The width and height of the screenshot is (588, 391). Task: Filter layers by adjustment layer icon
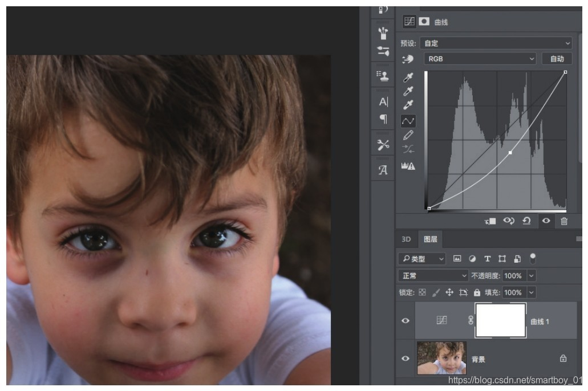(472, 259)
